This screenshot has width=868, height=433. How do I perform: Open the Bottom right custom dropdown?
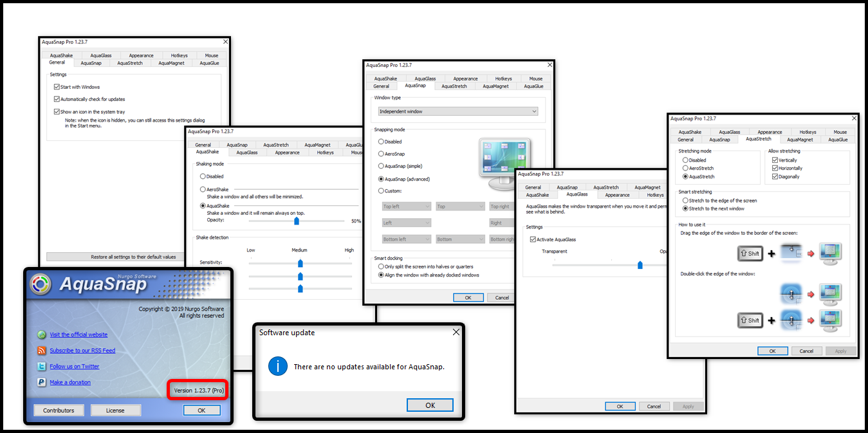[x=501, y=239]
